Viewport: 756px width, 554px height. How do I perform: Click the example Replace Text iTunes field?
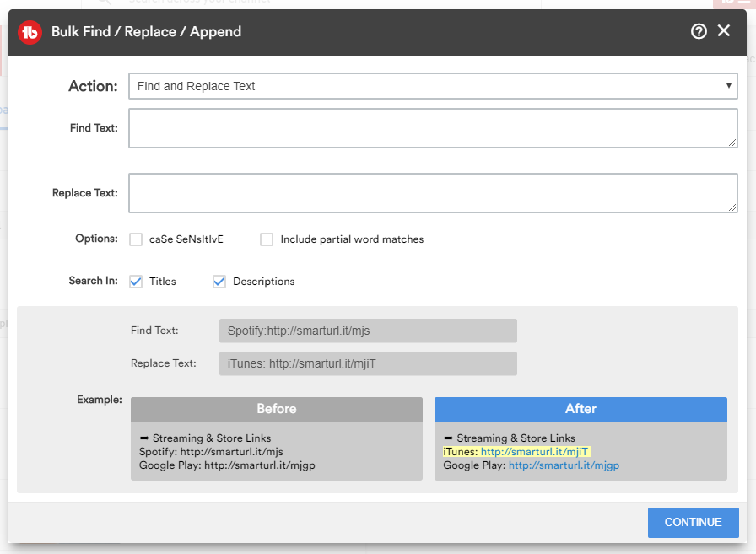tap(368, 363)
